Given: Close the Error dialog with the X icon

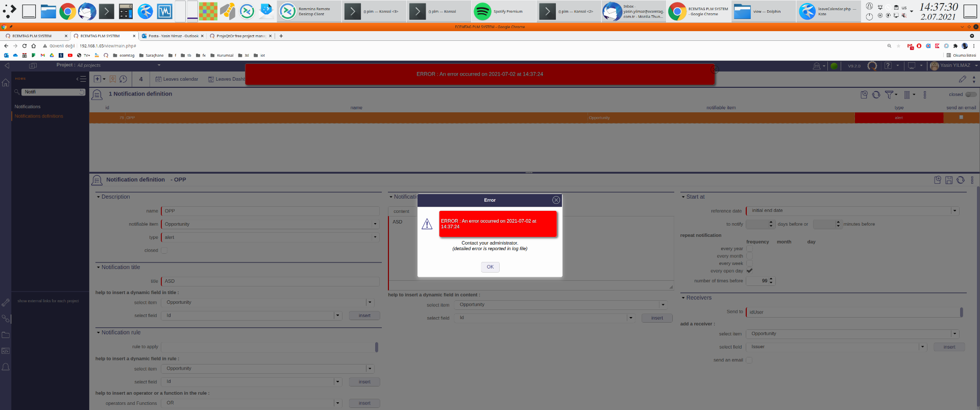Looking at the screenshot, I should tap(556, 200).
